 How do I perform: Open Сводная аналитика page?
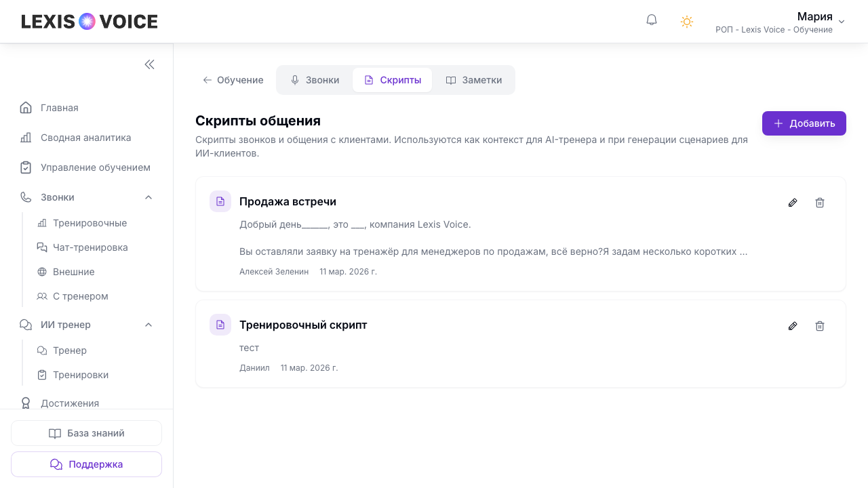(x=87, y=138)
